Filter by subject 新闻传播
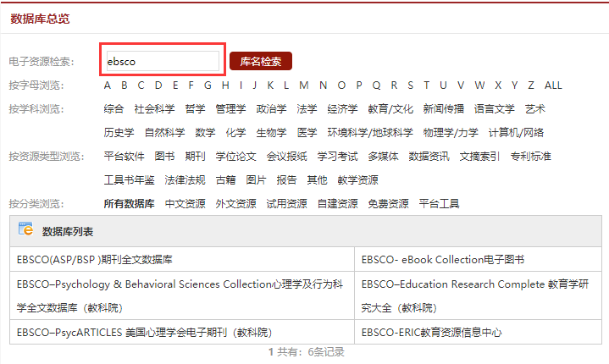Screen dimensions: 609x364 point(444,109)
